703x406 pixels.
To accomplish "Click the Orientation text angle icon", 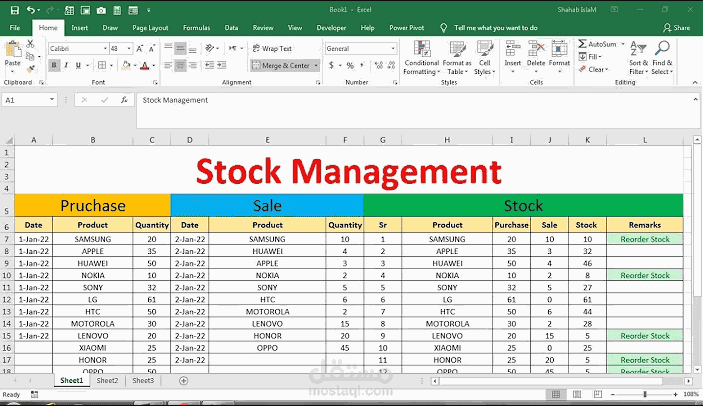I will point(209,48).
